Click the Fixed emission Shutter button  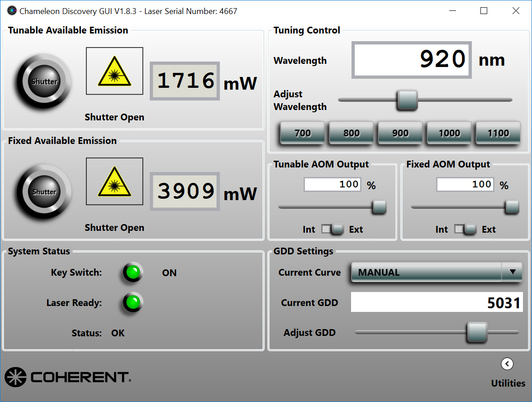pos(44,192)
